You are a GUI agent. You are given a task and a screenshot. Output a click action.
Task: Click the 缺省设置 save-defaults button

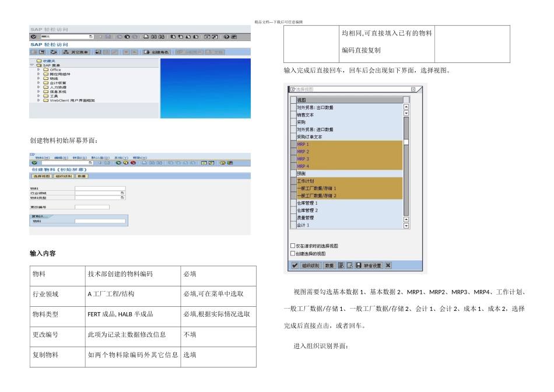[369, 265]
